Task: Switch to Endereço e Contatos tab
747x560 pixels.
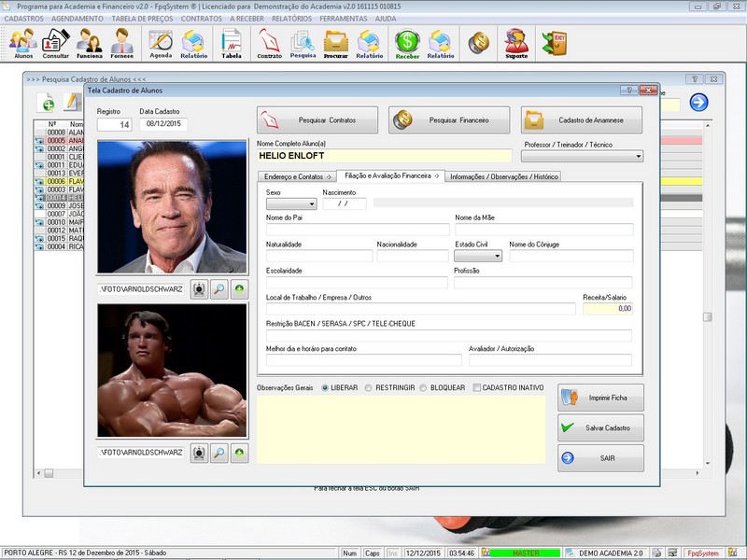Action: (x=298, y=175)
